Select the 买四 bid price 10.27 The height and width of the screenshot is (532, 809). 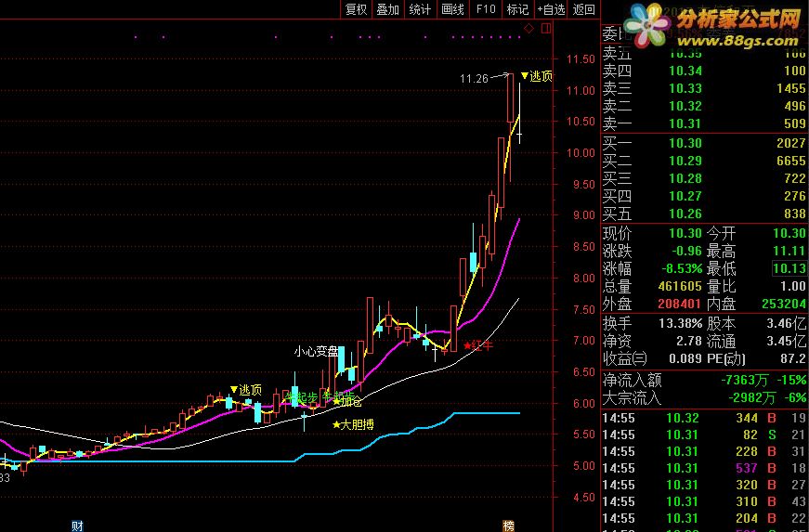tap(685, 196)
